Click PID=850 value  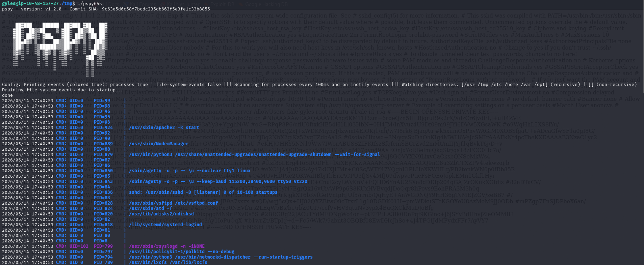(x=103, y=171)
